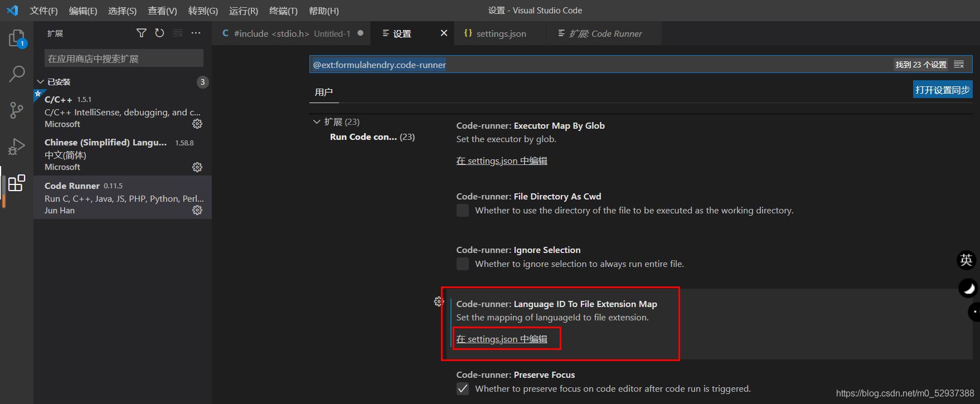Enable File Directory As Cwd checkbox
The width and height of the screenshot is (980, 404).
click(463, 210)
